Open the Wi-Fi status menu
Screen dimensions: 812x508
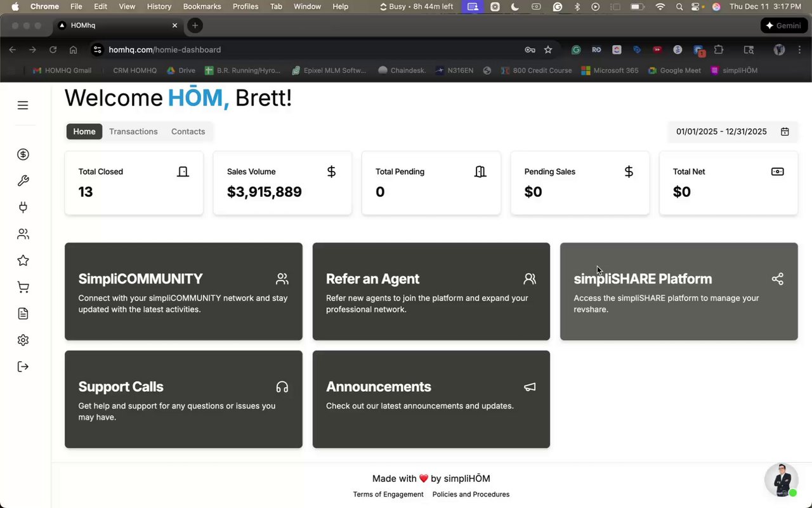point(660,6)
